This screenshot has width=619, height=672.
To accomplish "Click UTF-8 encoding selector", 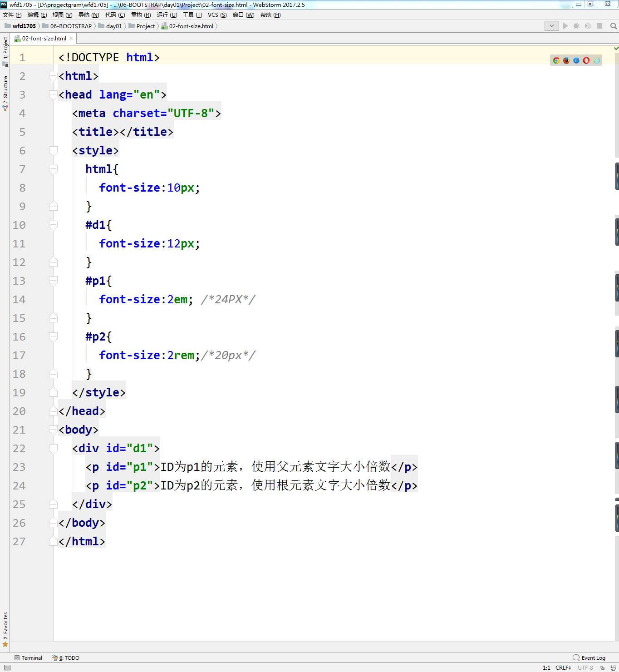I will point(585,668).
